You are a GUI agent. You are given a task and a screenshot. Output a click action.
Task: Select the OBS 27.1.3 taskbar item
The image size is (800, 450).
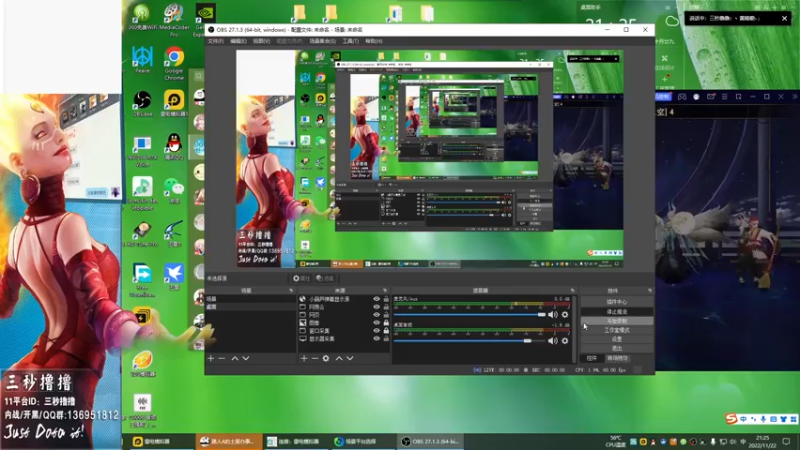[430, 441]
